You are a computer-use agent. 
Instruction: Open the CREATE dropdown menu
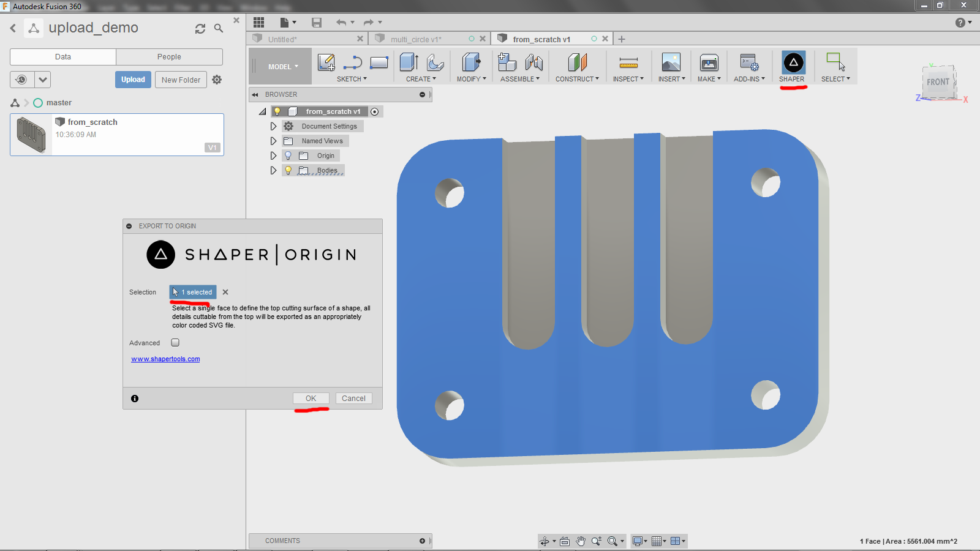[x=421, y=79]
